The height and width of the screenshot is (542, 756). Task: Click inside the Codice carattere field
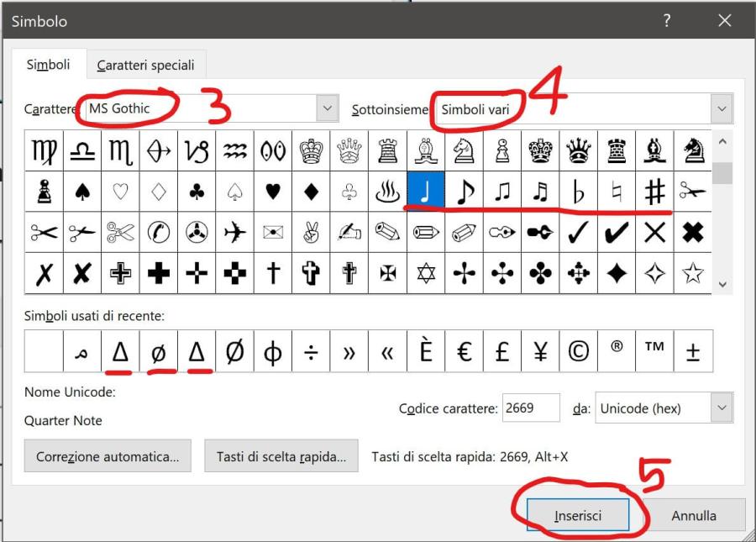[531, 408]
